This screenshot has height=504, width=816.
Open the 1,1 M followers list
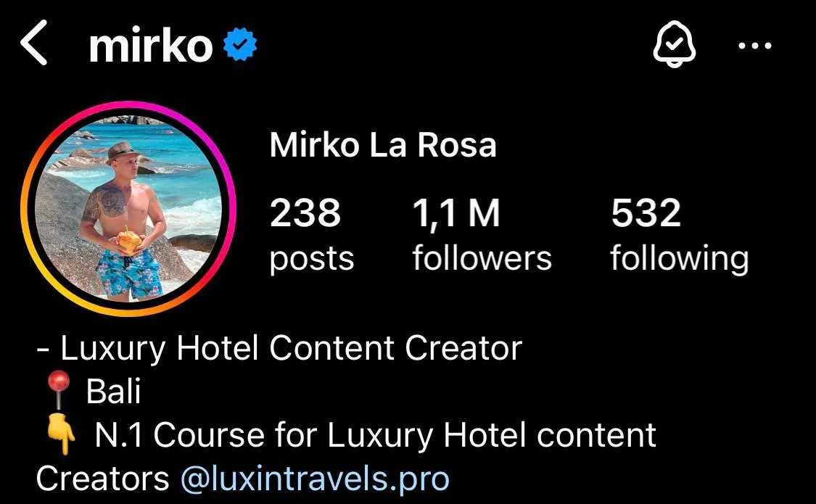482,234
